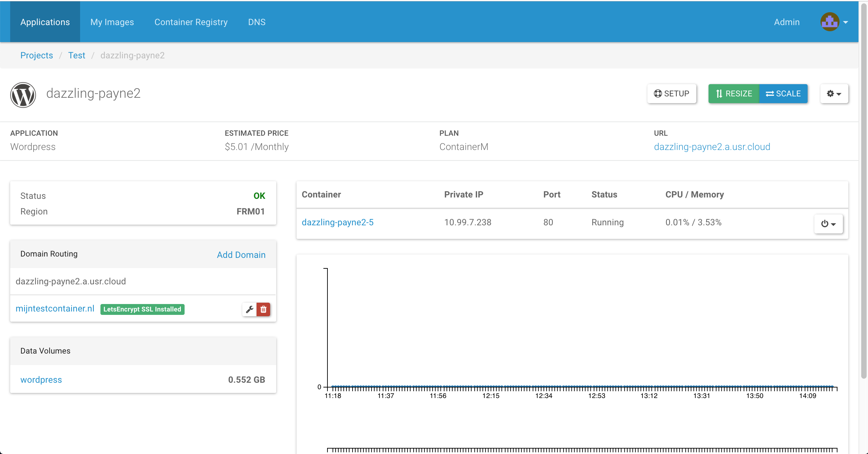The width and height of the screenshot is (868, 454).
Task: Click the port 80 cell
Action: (548, 222)
